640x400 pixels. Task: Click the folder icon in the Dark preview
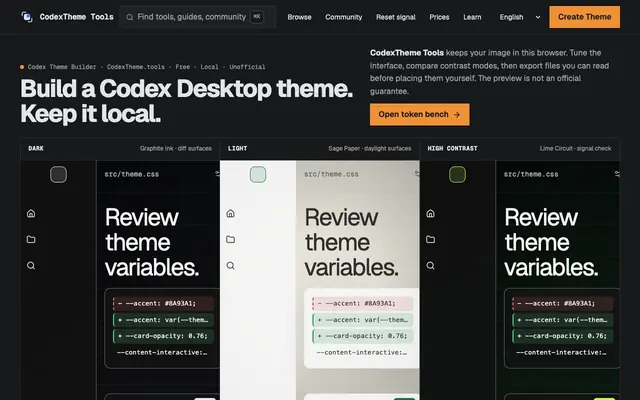click(31, 239)
